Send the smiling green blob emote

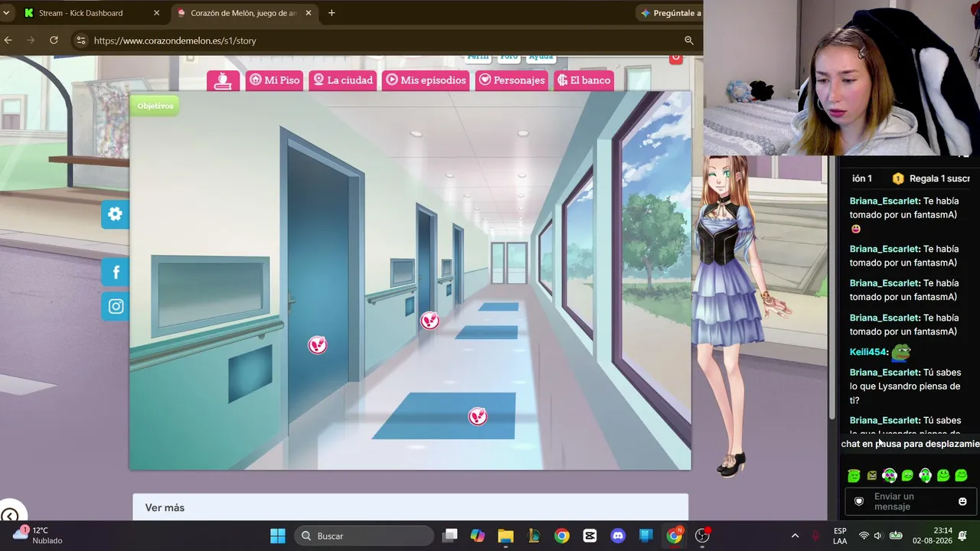pyautogui.click(x=907, y=476)
